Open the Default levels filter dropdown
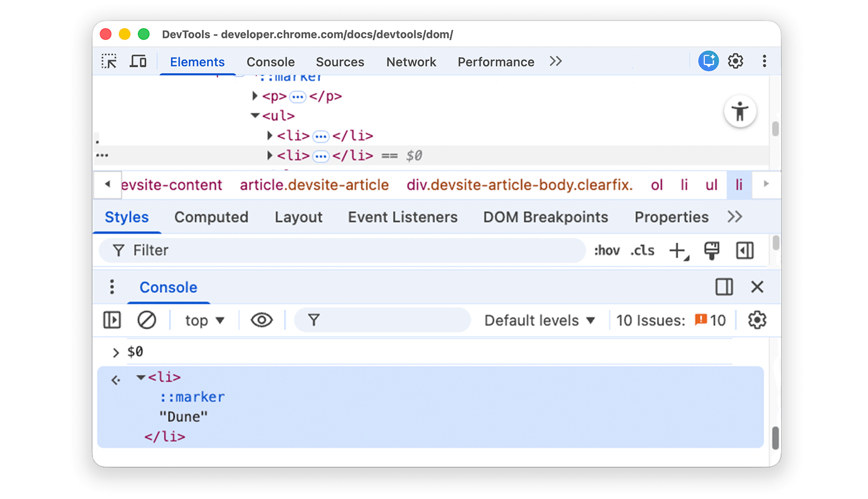The image size is (868, 499). click(539, 320)
